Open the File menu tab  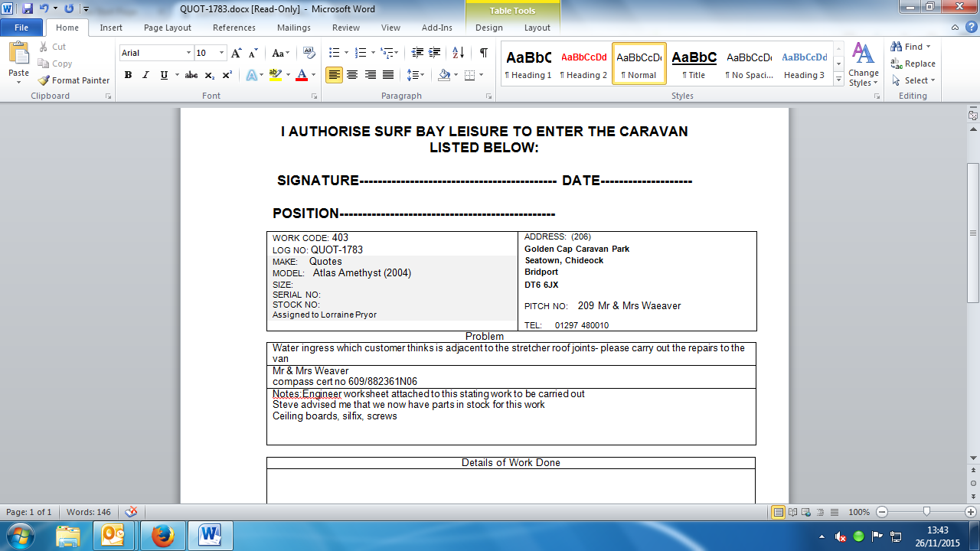tap(21, 28)
